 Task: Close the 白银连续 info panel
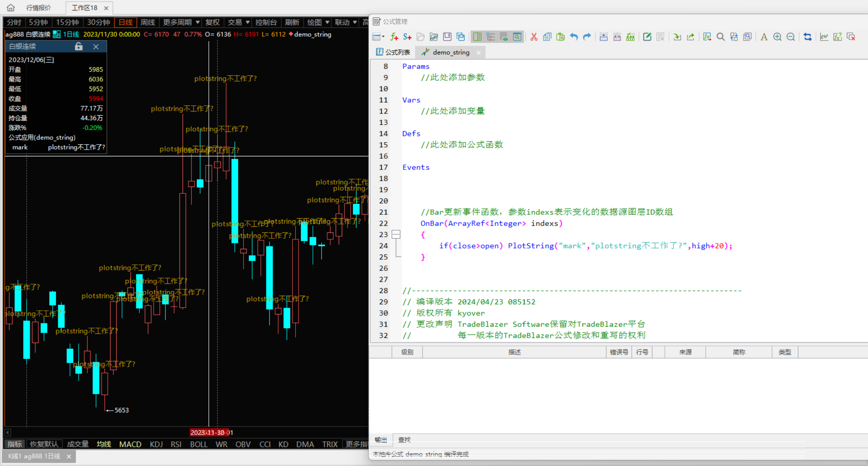tap(96, 47)
